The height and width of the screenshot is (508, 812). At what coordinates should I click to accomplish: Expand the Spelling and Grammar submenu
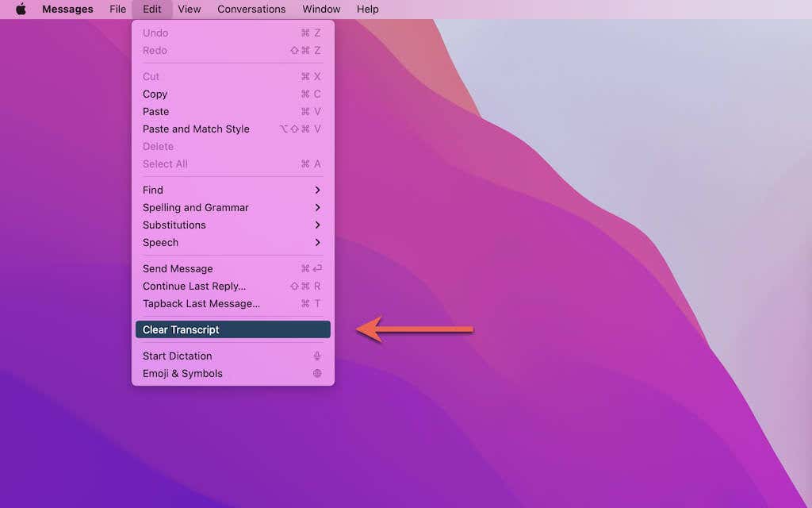(233, 208)
